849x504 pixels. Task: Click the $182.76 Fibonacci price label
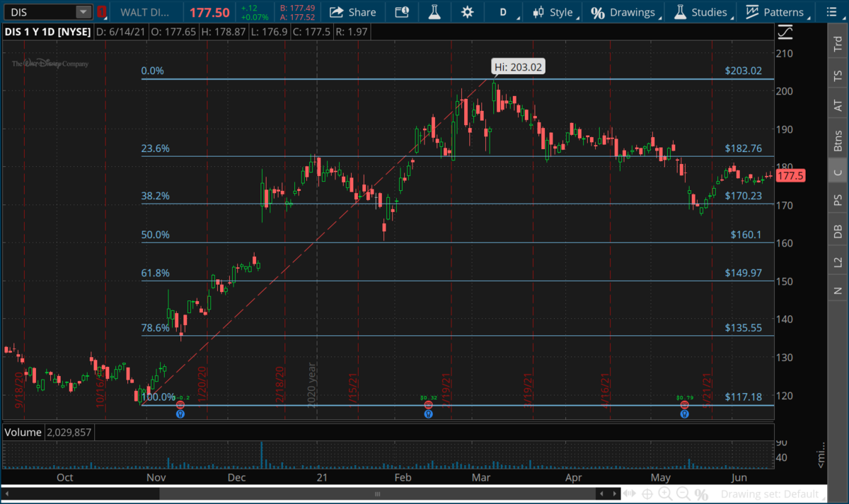pyautogui.click(x=744, y=149)
